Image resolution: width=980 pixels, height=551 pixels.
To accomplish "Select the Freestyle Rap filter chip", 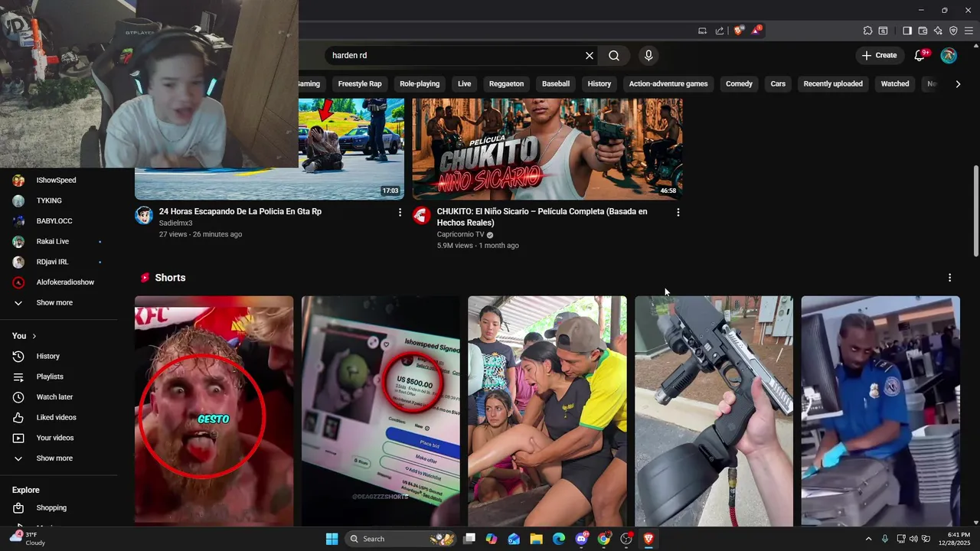I will [x=360, y=84].
